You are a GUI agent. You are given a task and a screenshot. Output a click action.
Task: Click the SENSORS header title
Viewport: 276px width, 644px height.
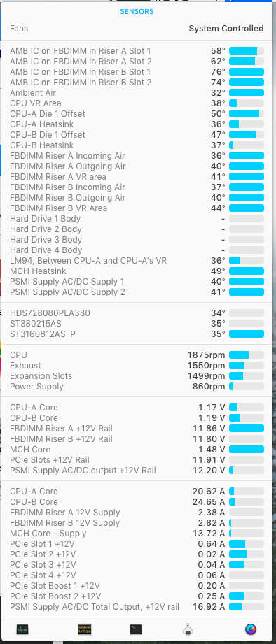tap(137, 11)
